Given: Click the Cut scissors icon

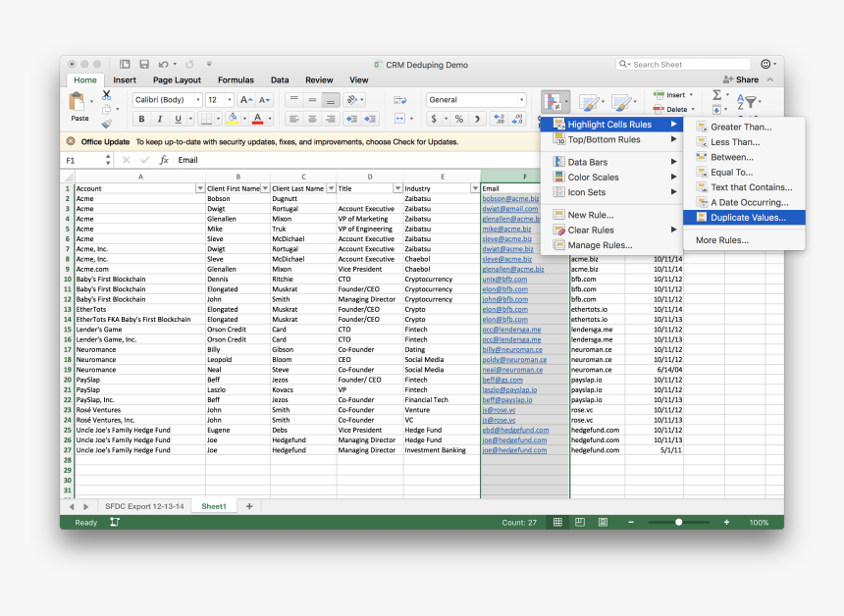Looking at the screenshot, I should [x=107, y=95].
